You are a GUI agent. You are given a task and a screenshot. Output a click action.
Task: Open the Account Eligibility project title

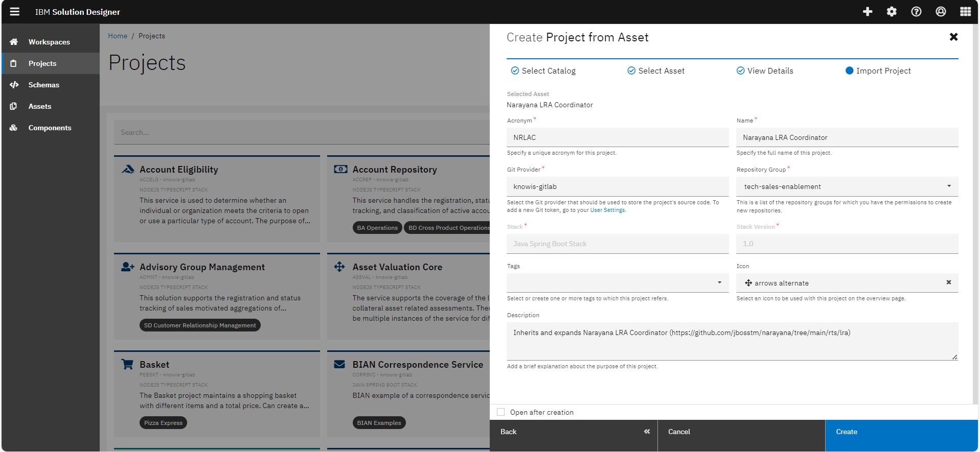coord(179,170)
